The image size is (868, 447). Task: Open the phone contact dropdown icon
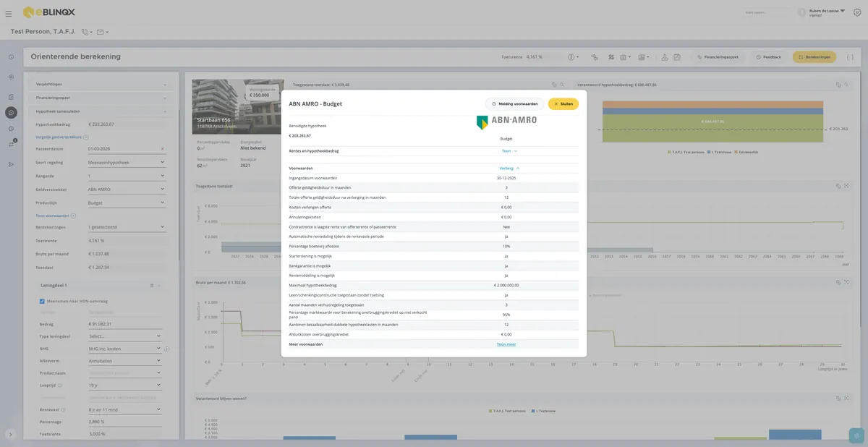[87, 32]
